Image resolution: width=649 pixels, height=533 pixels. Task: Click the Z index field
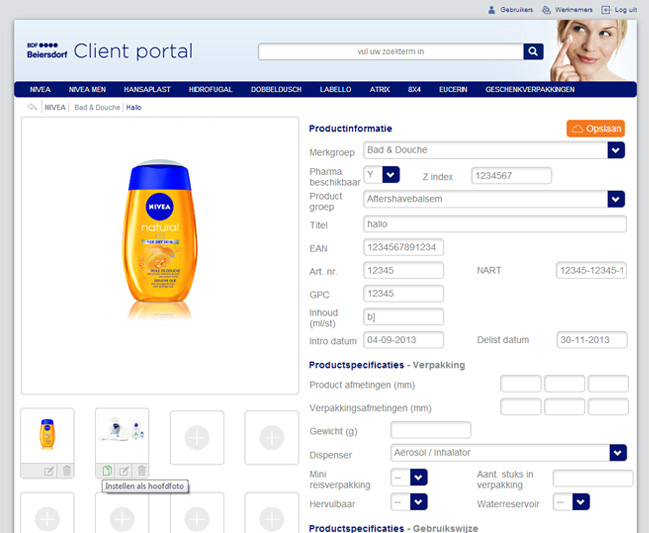point(511,175)
